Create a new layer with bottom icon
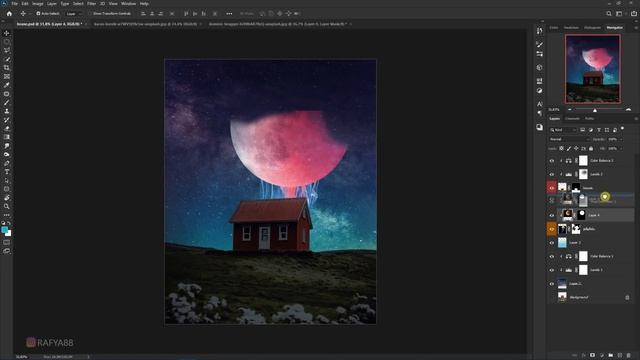Image resolution: width=640 pixels, height=360 pixels. point(620,356)
